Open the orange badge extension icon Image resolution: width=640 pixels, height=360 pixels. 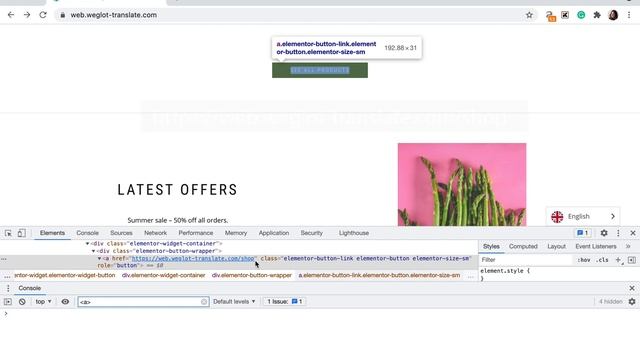550,16
